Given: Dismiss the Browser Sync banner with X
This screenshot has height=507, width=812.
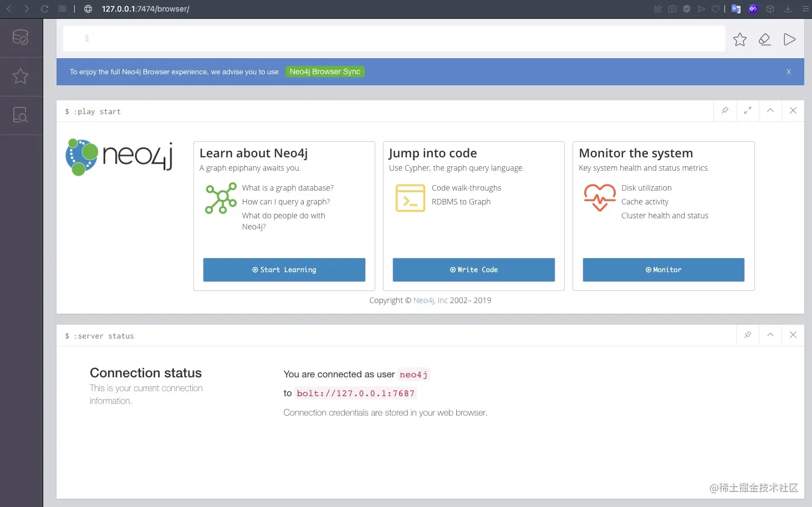Looking at the screenshot, I should click(788, 71).
